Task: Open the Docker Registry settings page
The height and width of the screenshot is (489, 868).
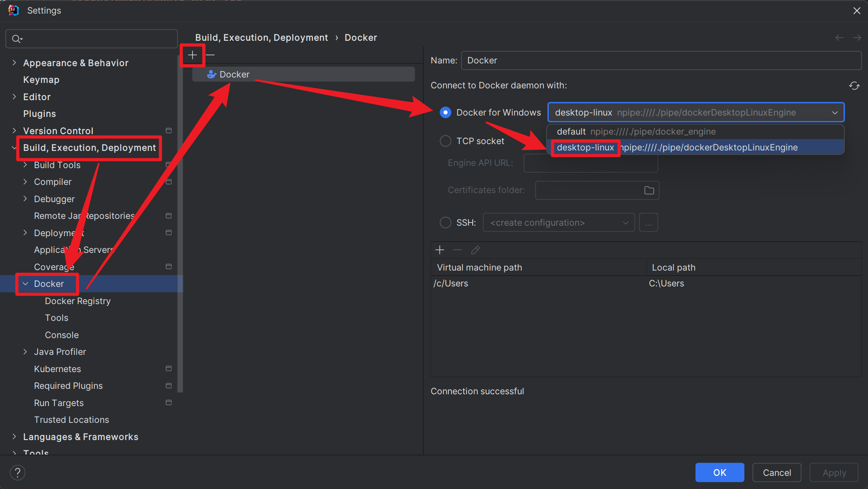Action: point(77,301)
